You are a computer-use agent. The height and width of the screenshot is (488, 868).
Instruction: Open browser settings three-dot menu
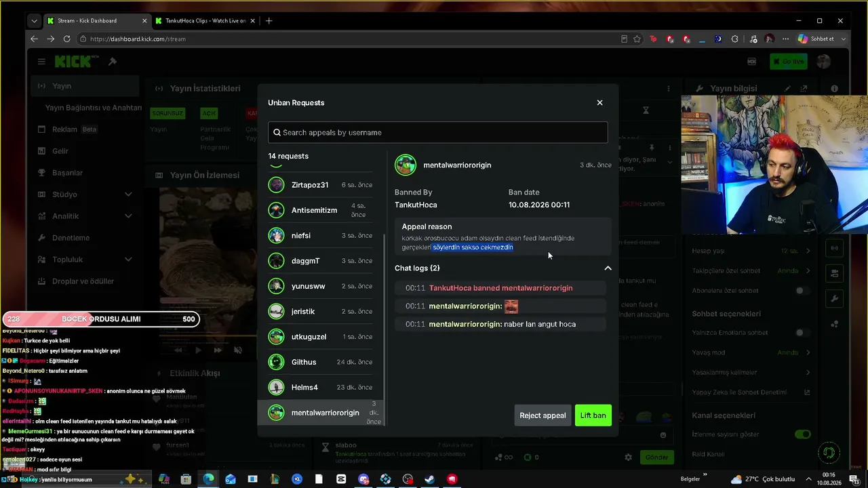[785, 39]
